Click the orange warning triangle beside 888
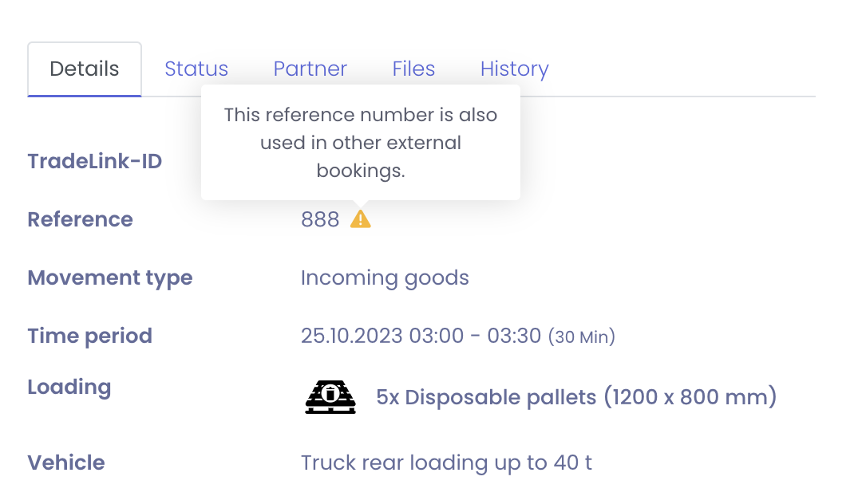Viewport: 854px width, 504px height. pos(361,219)
